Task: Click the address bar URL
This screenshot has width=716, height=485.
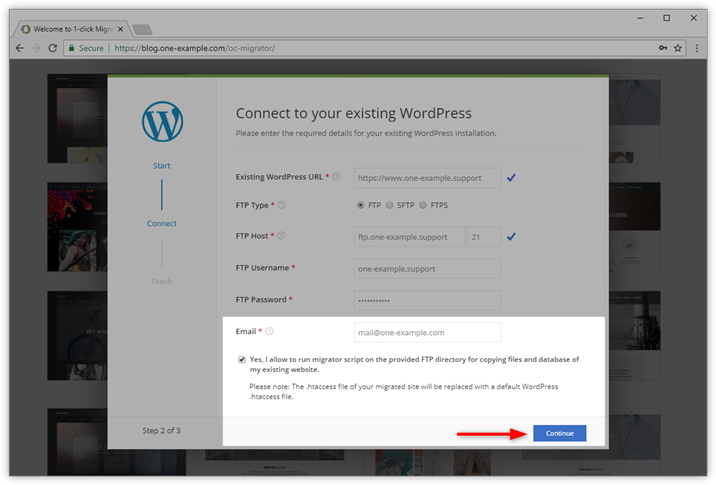Action: coord(195,48)
